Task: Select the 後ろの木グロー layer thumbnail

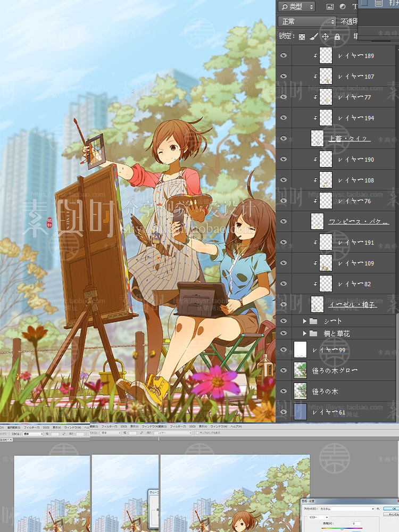Action: click(300, 370)
